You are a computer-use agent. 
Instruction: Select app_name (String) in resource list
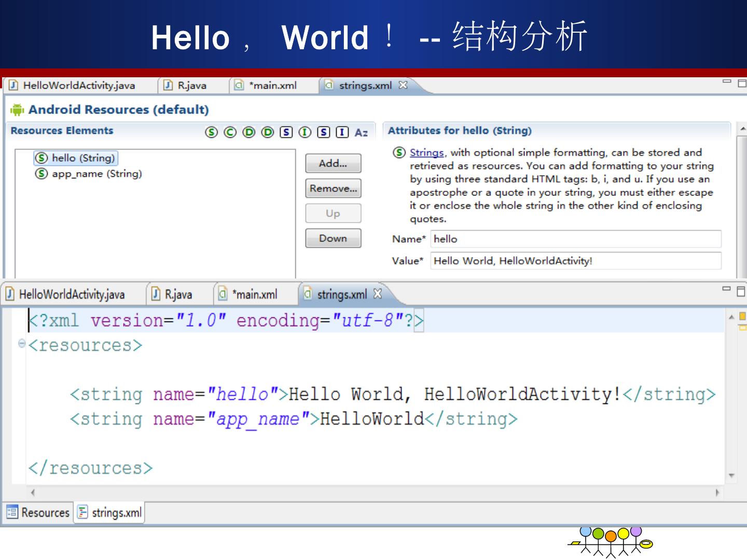tap(96, 174)
